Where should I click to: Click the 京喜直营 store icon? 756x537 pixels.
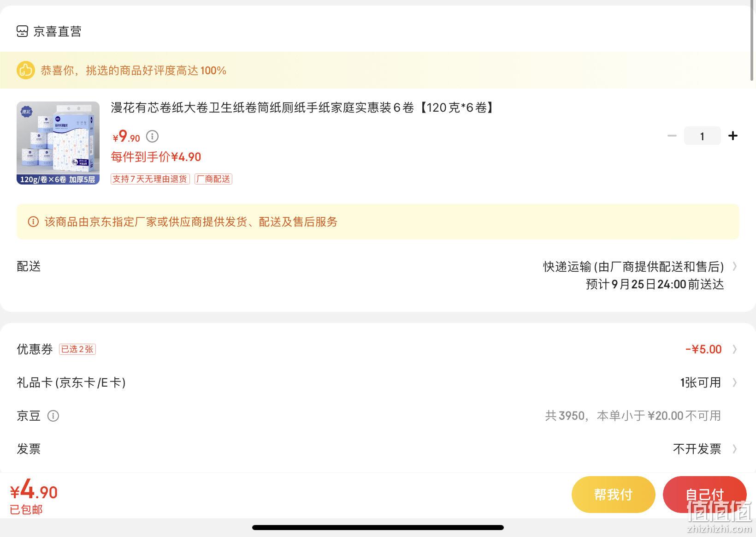(22, 31)
